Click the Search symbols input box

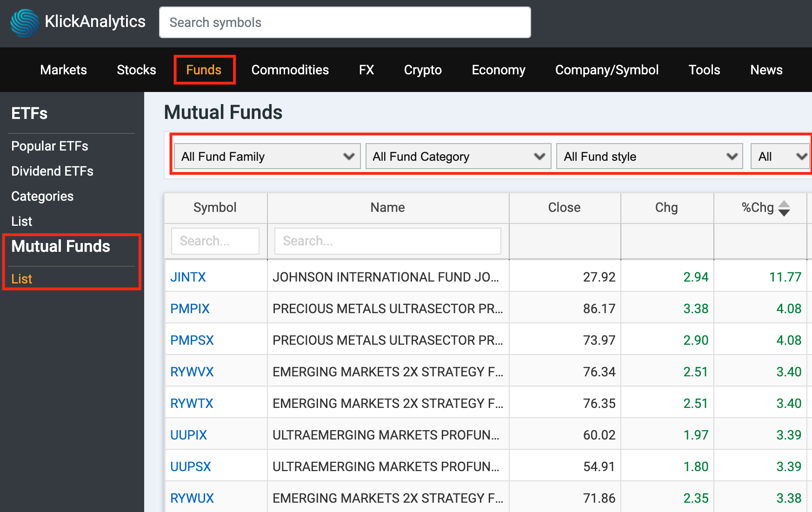[x=345, y=22]
